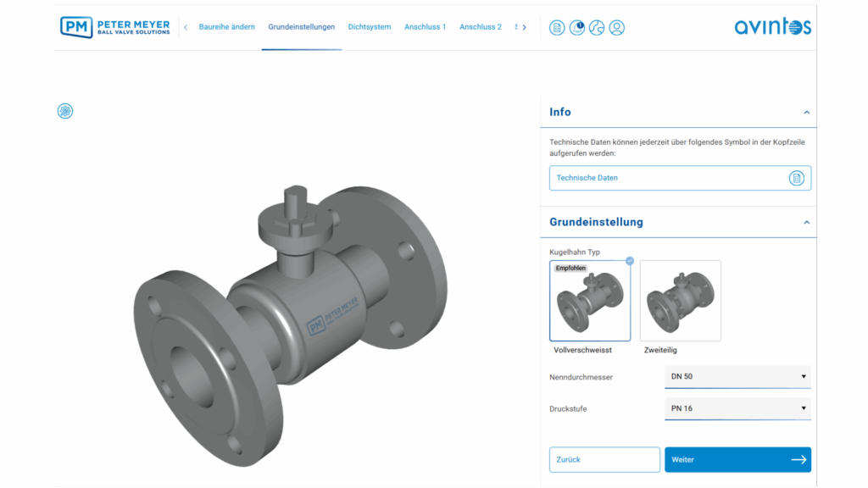Open the phone contact icon in header
The width and height of the screenshot is (868, 488).
pyautogui.click(x=597, y=27)
